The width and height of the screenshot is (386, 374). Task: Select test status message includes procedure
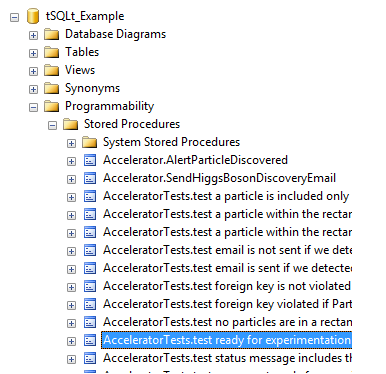227,358
